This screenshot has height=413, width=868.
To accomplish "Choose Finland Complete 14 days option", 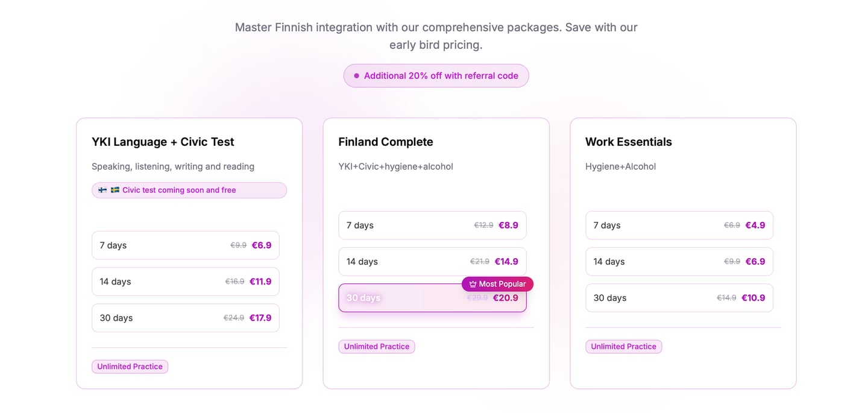I will coord(432,262).
